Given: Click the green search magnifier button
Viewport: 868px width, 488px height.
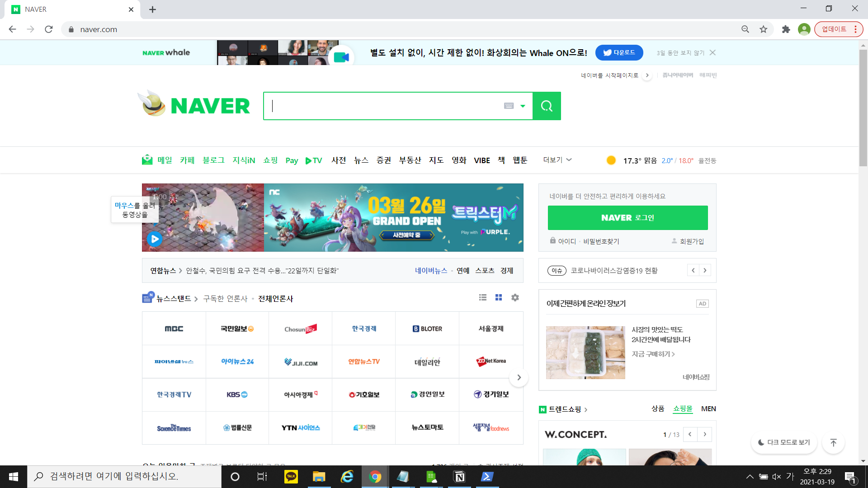Looking at the screenshot, I should pyautogui.click(x=547, y=106).
